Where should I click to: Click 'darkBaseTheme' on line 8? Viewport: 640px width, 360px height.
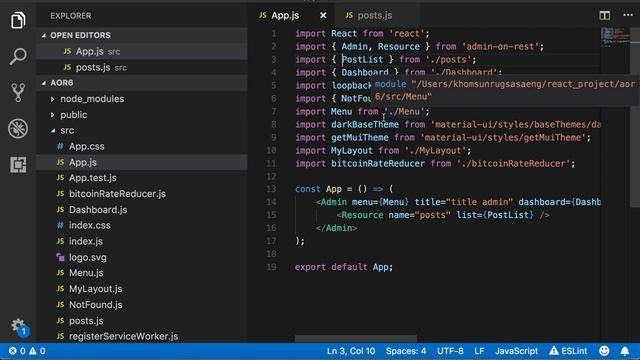tap(365, 124)
